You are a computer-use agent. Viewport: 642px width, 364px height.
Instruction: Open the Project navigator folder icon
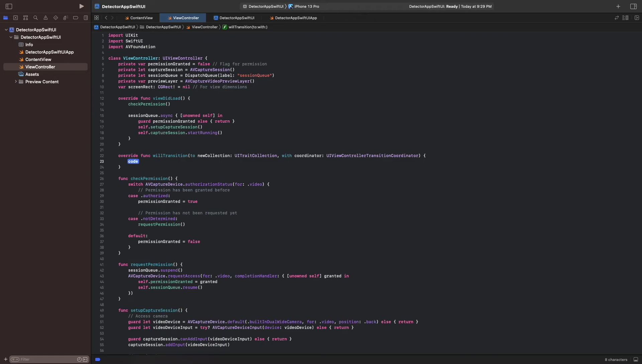(x=5, y=18)
